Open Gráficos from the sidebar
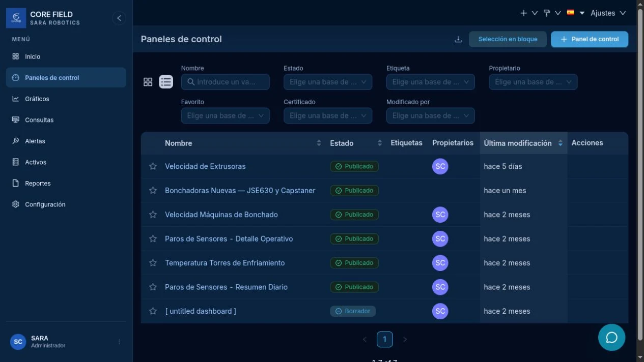Viewport: 644px width, 362px height. [x=66, y=99]
